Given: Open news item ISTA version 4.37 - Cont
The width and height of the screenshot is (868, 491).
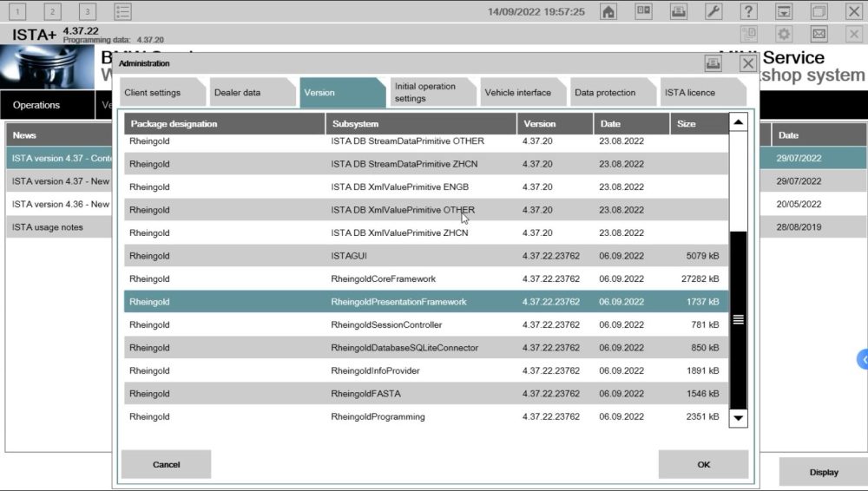Looking at the screenshot, I should 59,158.
